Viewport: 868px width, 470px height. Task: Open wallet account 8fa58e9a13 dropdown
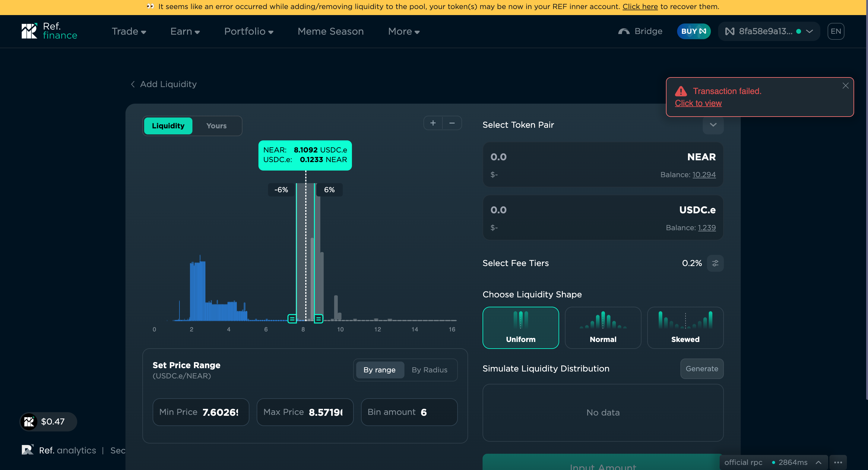[768, 31]
